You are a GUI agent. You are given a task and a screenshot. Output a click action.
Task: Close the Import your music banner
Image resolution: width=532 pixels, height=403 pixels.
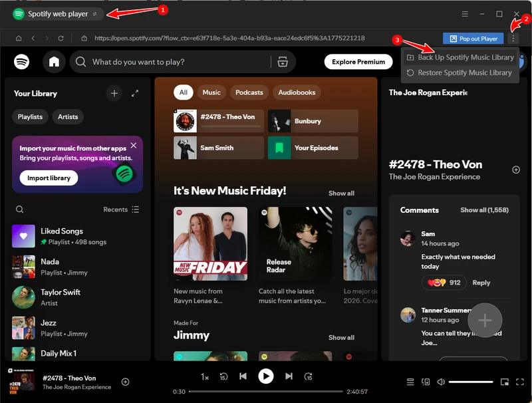pyautogui.click(x=134, y=146)
